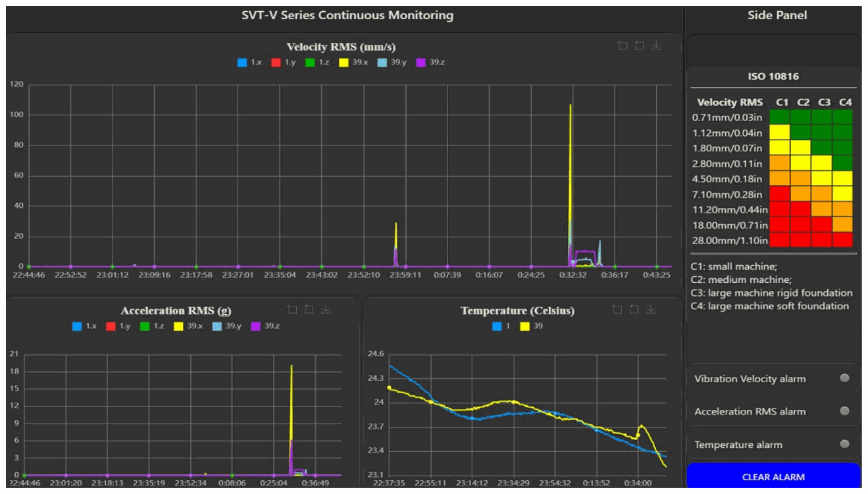
Task: Activate area zoom on the Temperature chart
Action: 617,310
